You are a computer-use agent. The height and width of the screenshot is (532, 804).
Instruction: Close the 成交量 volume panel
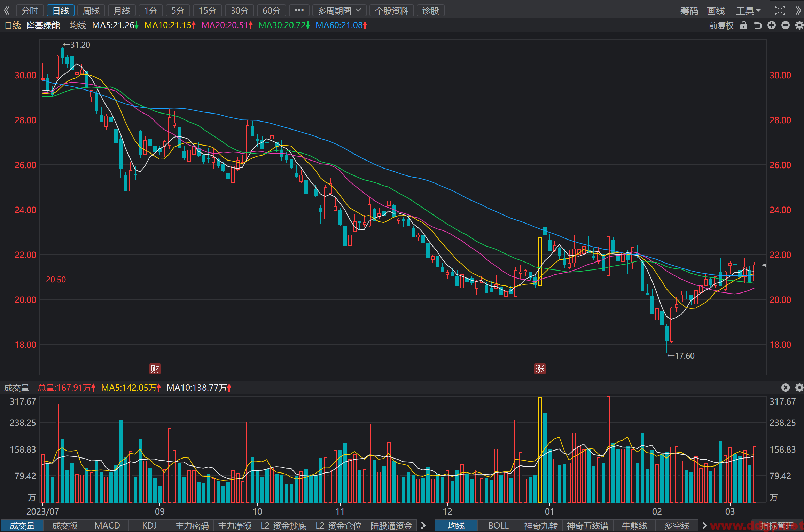click(x=786, y=388)
